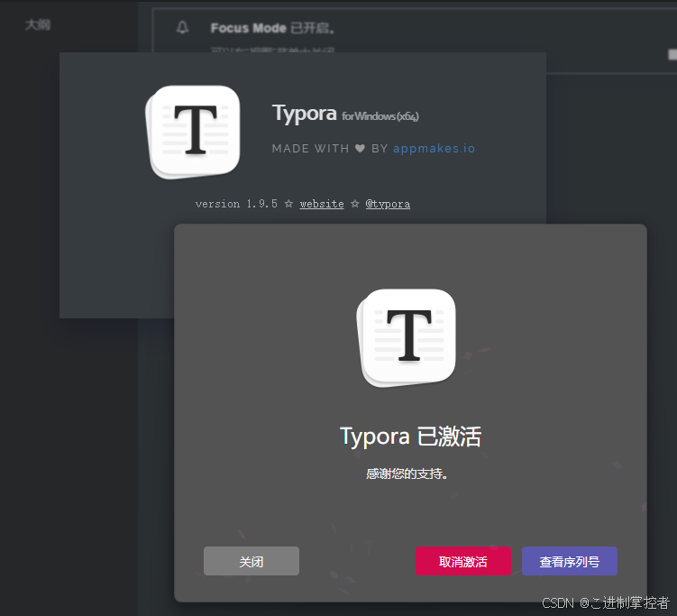Click the 'Focus Mode 已开启' notification text
677x616 pixels.
click(x=272, y=28)
